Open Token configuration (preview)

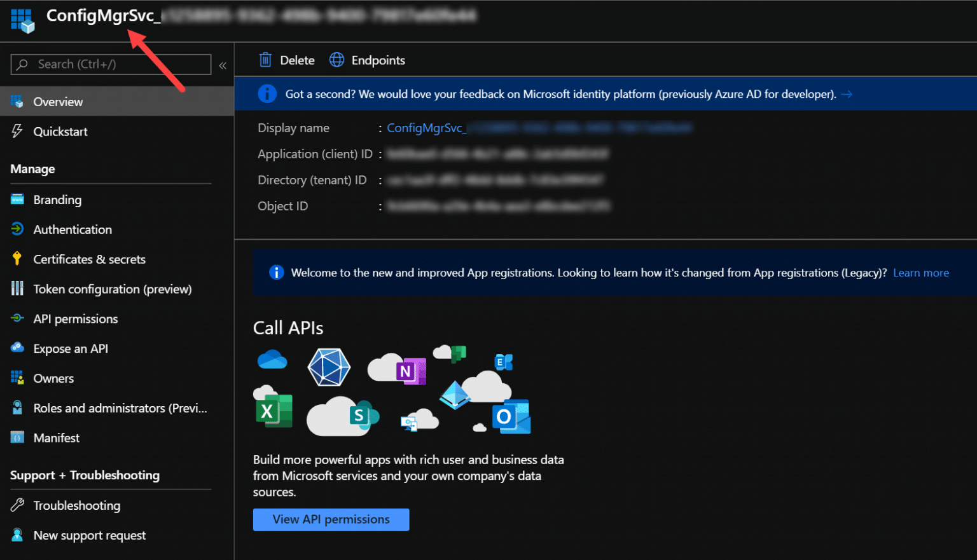click(112, 289)
